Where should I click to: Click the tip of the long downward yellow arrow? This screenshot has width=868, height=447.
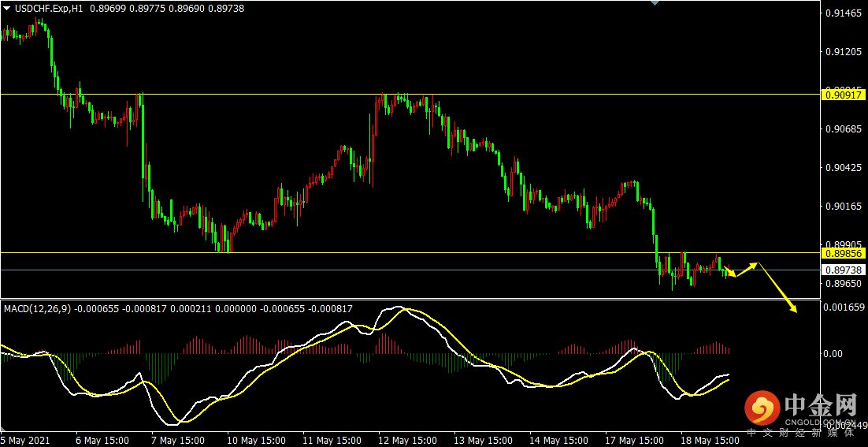pos(796,311)
